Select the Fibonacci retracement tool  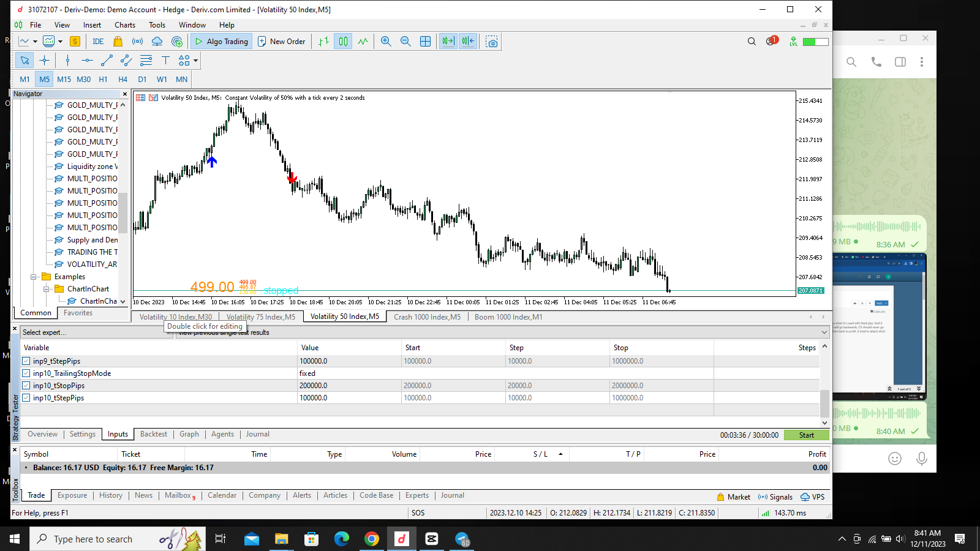click(146, 61)
